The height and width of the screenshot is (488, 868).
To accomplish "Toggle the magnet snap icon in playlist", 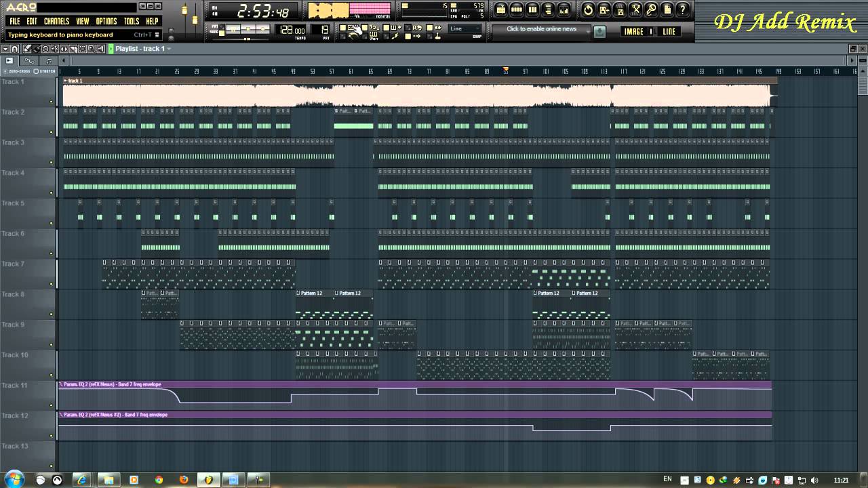I will point(14,49).
